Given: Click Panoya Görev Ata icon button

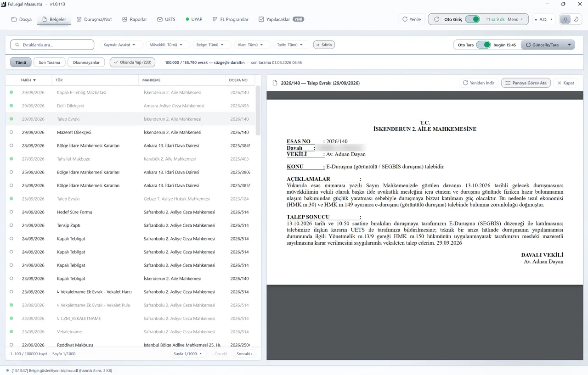Looking at the screenshot, I should [x=526, y=83].
